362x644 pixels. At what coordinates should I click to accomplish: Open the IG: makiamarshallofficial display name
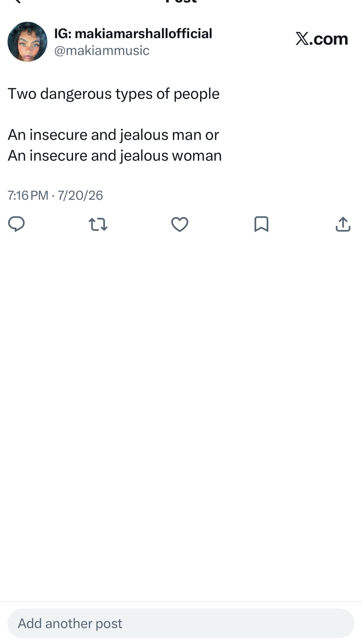pyautogui.click(x=133, y=33)
